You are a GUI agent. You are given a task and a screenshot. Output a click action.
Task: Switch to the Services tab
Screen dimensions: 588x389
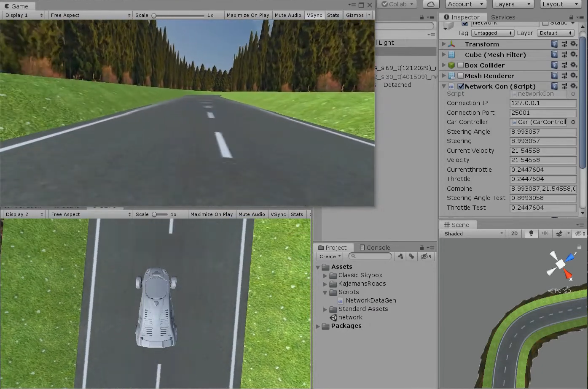(x=503, y=17)
